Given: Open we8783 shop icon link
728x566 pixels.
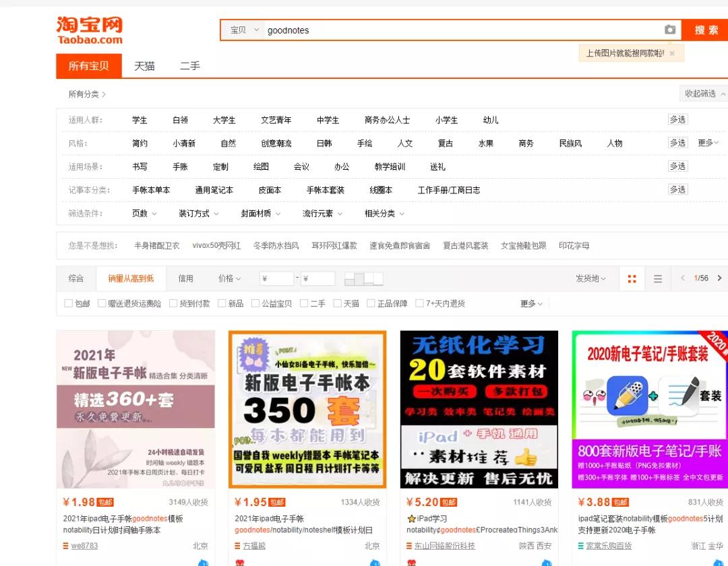Looking at the screenshot, I should pos(65,546).
